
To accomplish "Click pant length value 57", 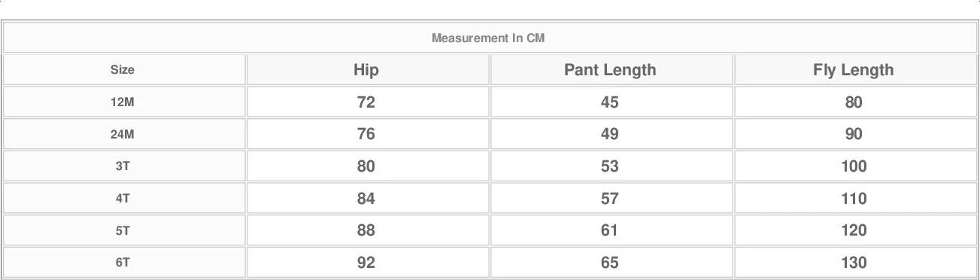I will (610, 199).
